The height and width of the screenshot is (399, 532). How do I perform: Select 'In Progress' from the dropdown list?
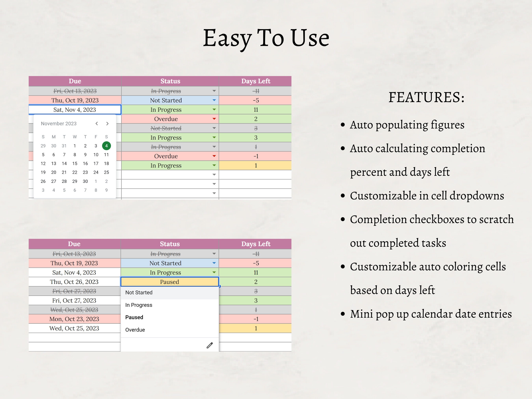pyautogui.click(x=139, y=305)
